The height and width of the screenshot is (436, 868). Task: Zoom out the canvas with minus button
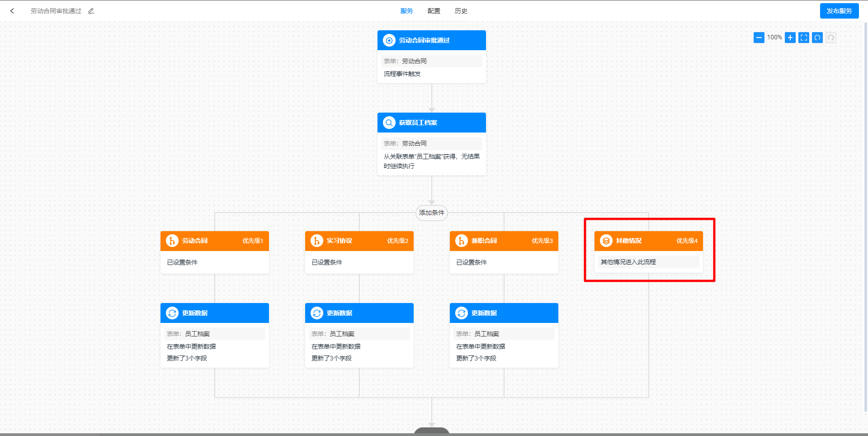tap(759, 38)
